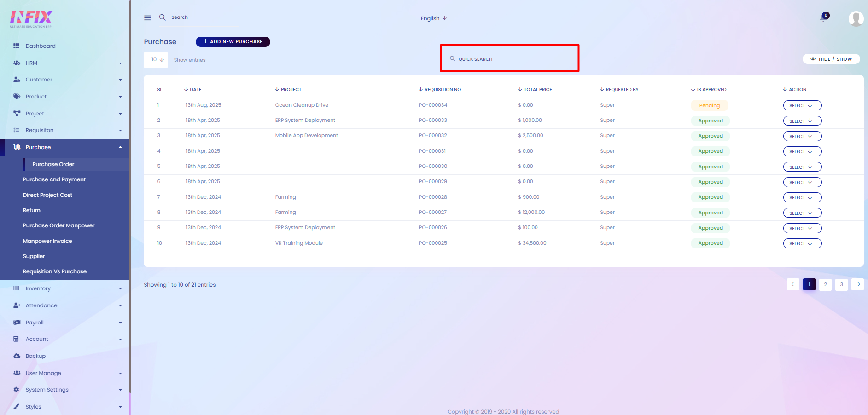The height and width of the screenshot is (415, 868).
Task: Click the Product tags icon
Action: 17,97
